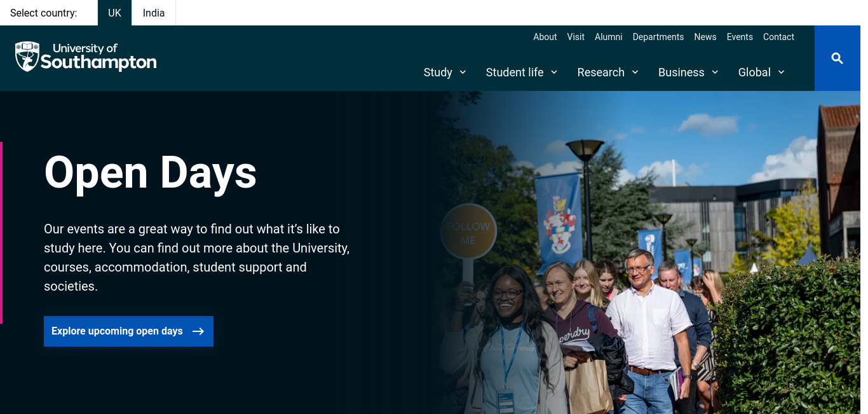868x414 pixels.
Task: View the Events page link
Action: 740,37
